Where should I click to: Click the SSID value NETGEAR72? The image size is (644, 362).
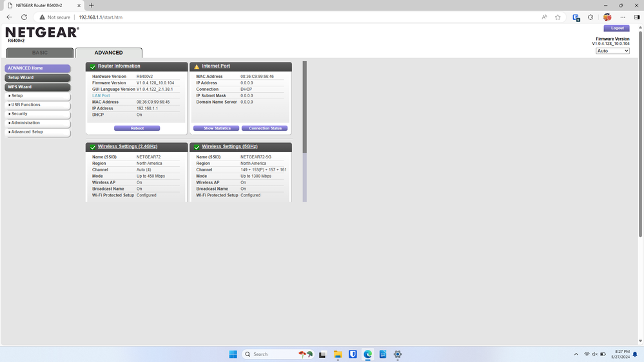tap(149, 157)
